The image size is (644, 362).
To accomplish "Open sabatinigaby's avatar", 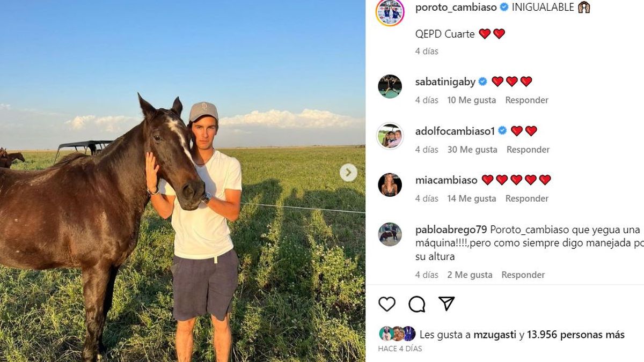I will point(390,86).
